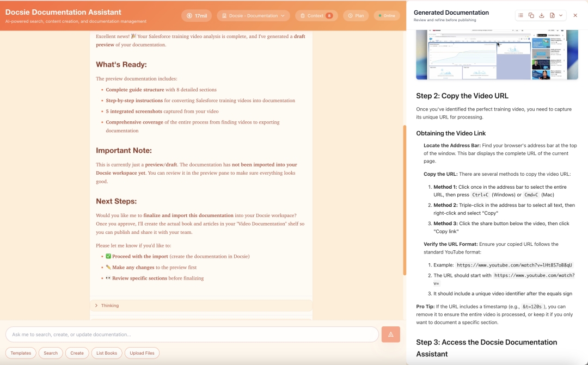Click the Create quick action

[x=77, y=353]
